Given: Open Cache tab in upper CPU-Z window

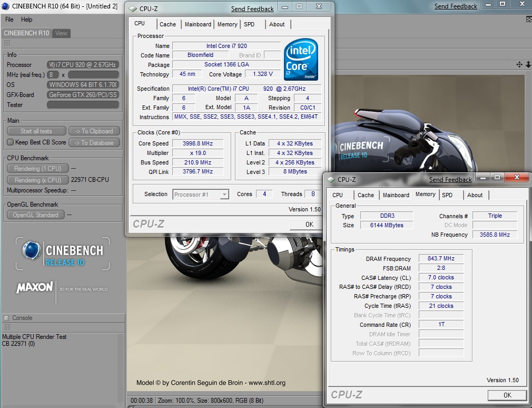Looking at the screenshot, I should tap(168, 24).
